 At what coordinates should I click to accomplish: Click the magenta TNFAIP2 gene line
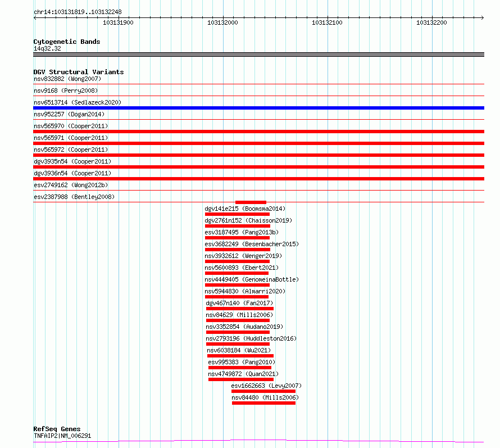[258, 441]
